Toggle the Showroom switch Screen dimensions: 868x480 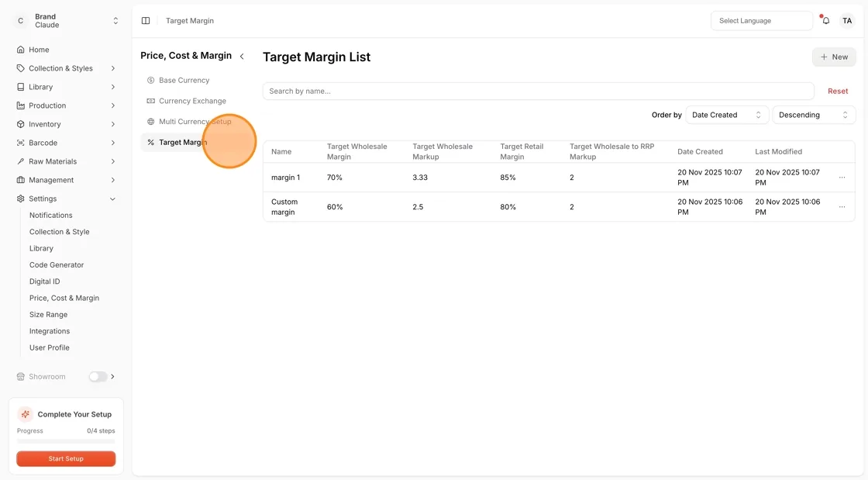click(x=98, y=376)
